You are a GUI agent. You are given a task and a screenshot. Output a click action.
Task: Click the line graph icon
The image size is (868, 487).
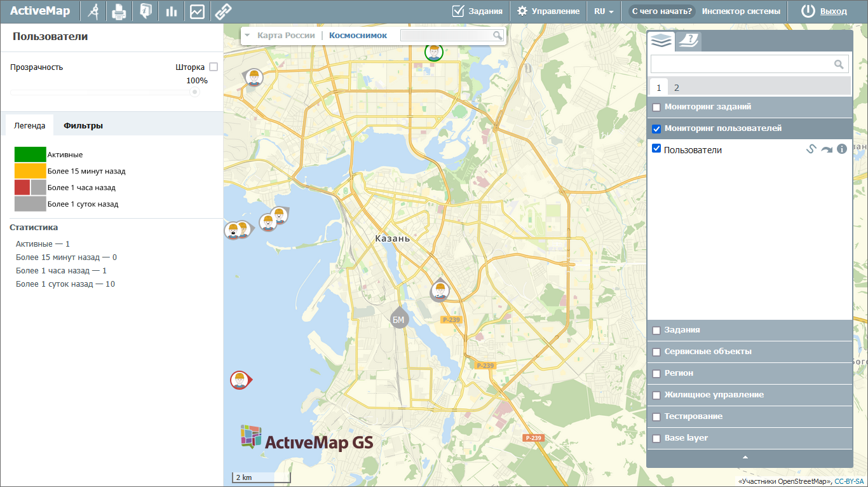tap(197, 11)
